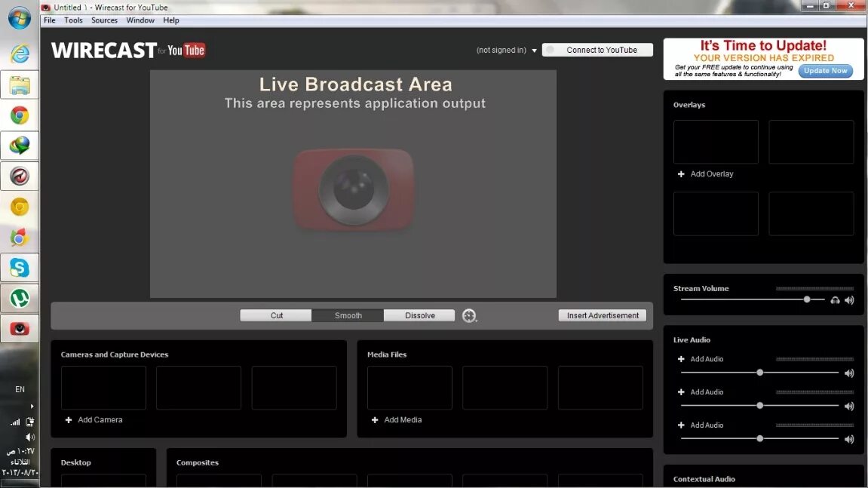Screen dimensions: 868x488
Task: Click the Add Overlay label
Action: [x=711, y=174]
